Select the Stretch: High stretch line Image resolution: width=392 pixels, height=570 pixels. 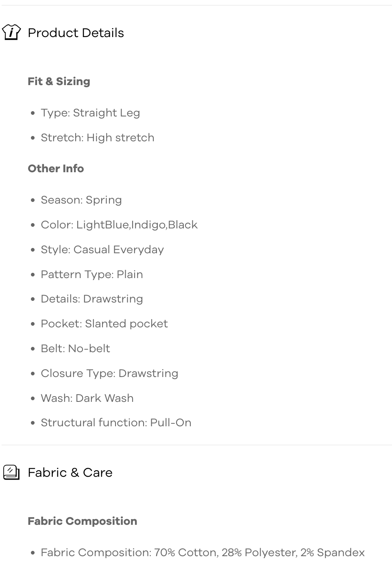coord(98,138)
